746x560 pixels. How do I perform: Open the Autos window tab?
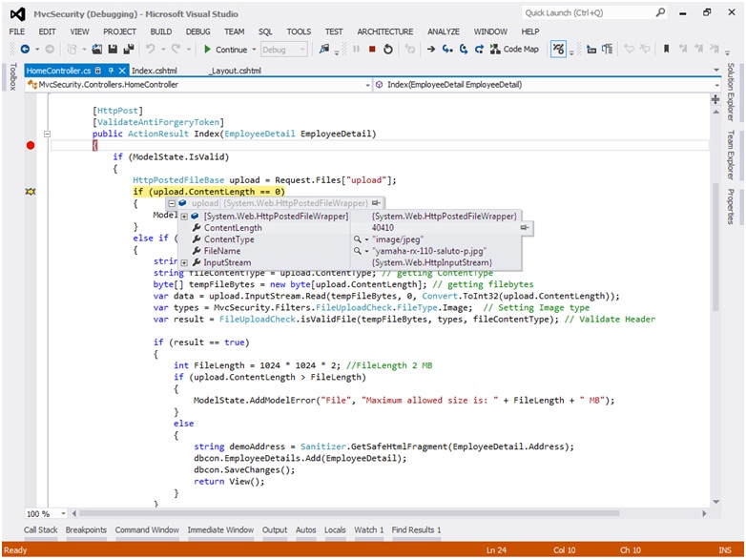[305, 530]
